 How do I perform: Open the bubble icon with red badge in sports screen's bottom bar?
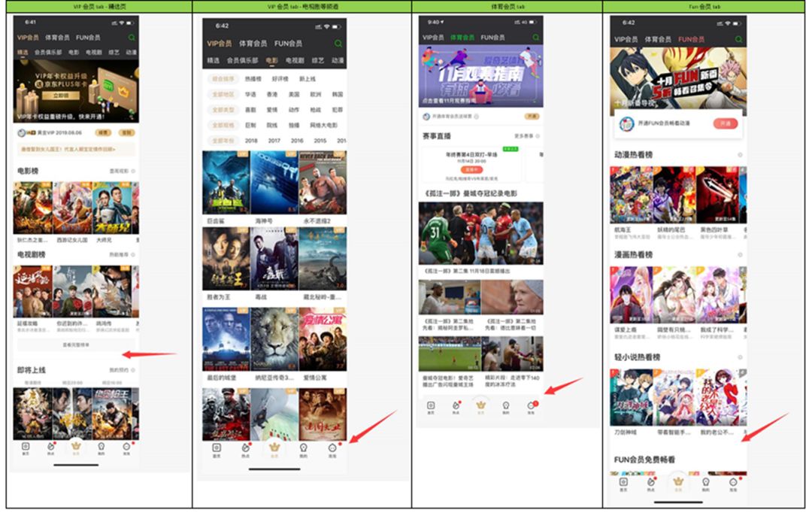pyautogui.click(x=532, y=407)
